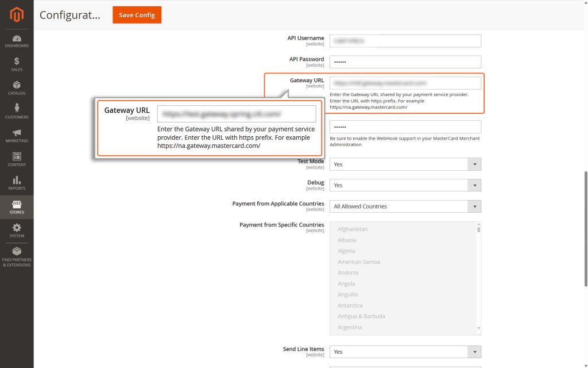588x368 pixels.
Task: Open the Marketing menu icon
Action: click(16, 137)
